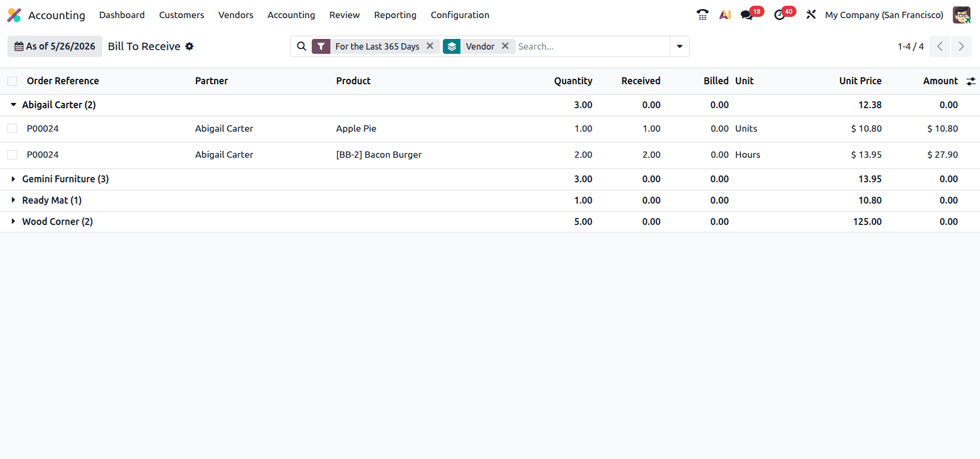The image size is (980, 459).
Task: Switch company via My Company (San Francisco)
Action: point(884,15)
